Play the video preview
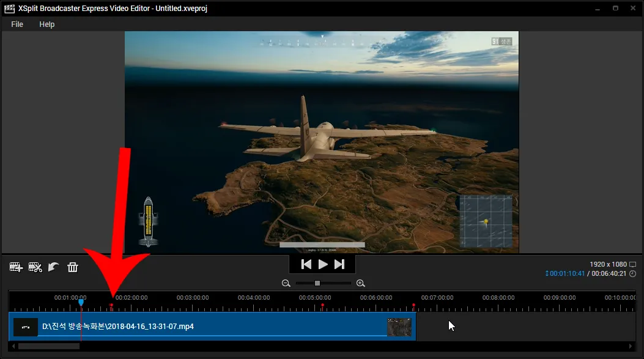Viewport: 644px width, 359px height. click(x=324, y=265)
